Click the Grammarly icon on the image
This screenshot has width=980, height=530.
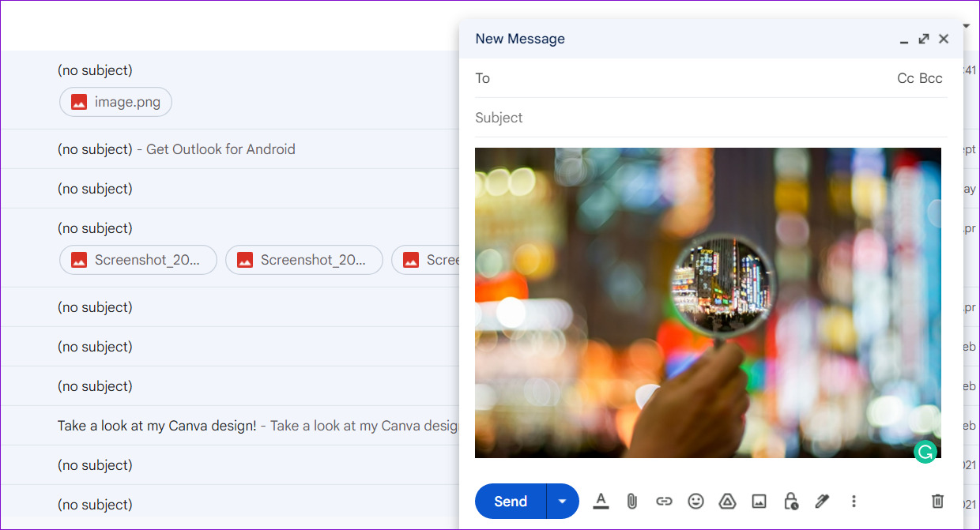[925, 452]
